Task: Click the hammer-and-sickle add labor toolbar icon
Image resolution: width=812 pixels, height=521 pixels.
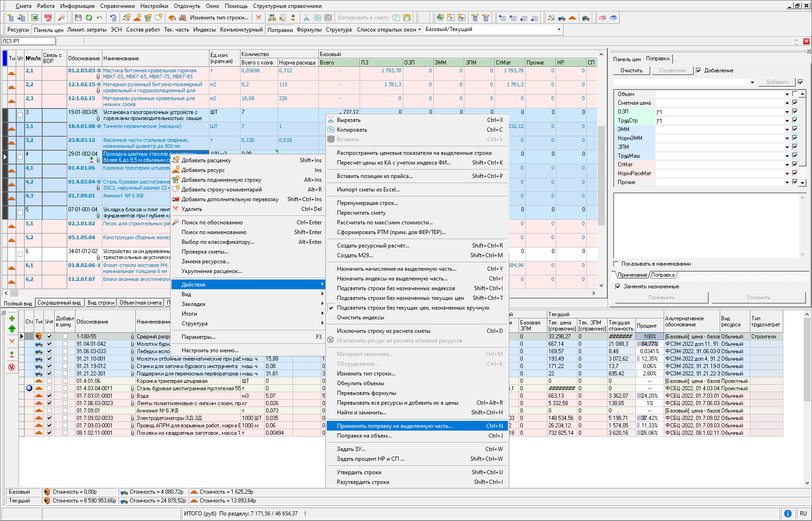Action: [127, 18]
